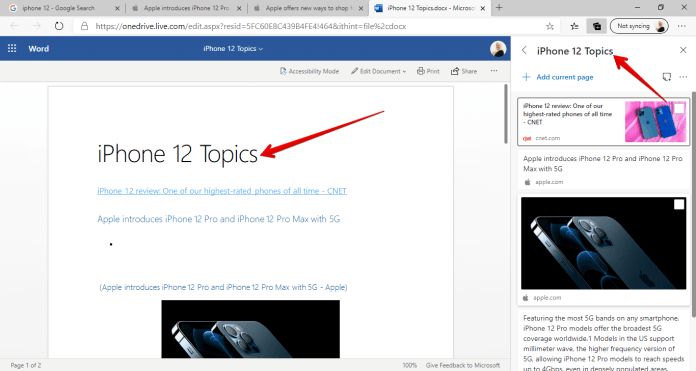
Task: Click the Word home label
Action: [x=39, y=49]
